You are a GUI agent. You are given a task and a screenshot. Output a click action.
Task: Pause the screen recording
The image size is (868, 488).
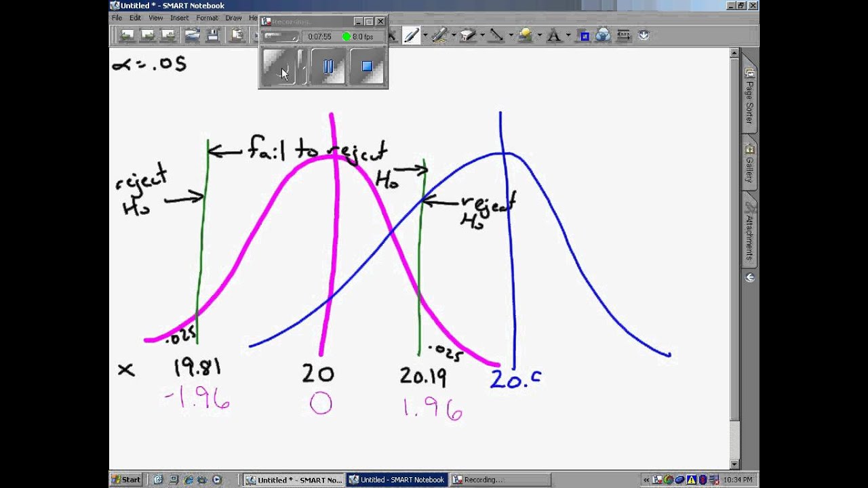[x=328, y=66]
